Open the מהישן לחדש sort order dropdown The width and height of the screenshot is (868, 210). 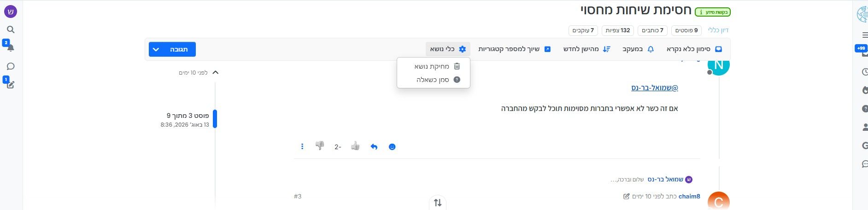587,49
